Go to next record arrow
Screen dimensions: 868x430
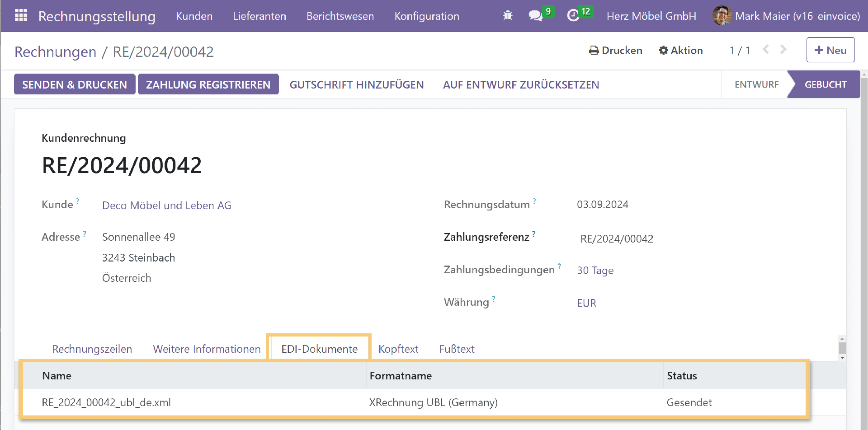click(783, 50)
